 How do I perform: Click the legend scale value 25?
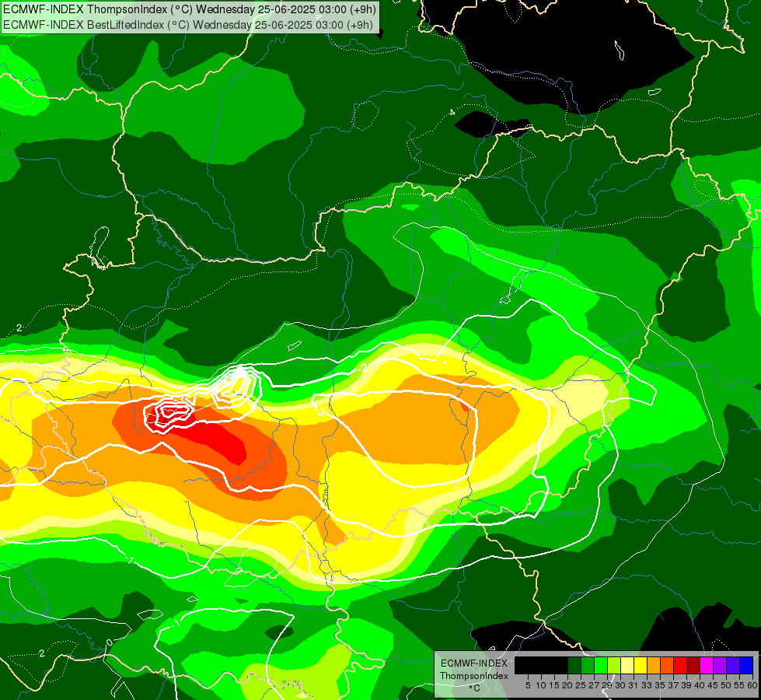tap(581, 685)
